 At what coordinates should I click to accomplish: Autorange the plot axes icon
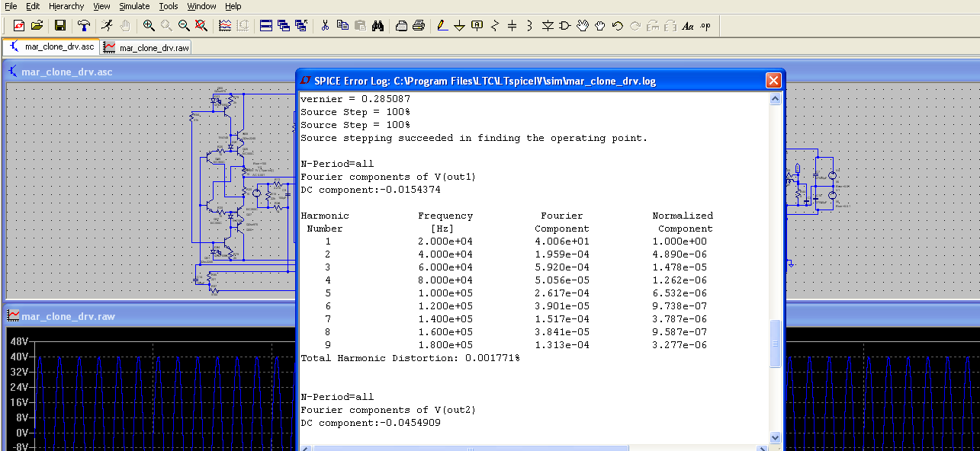(225, 25)
